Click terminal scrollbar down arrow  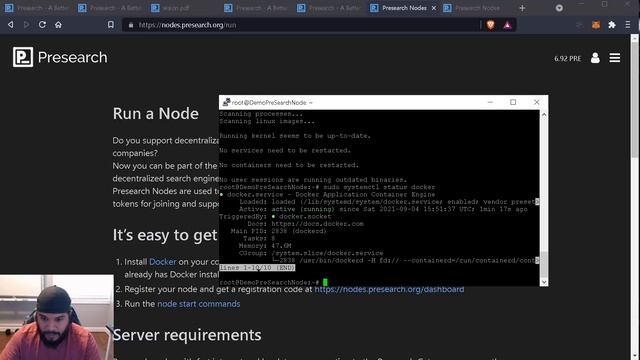[x=544, y=282]
